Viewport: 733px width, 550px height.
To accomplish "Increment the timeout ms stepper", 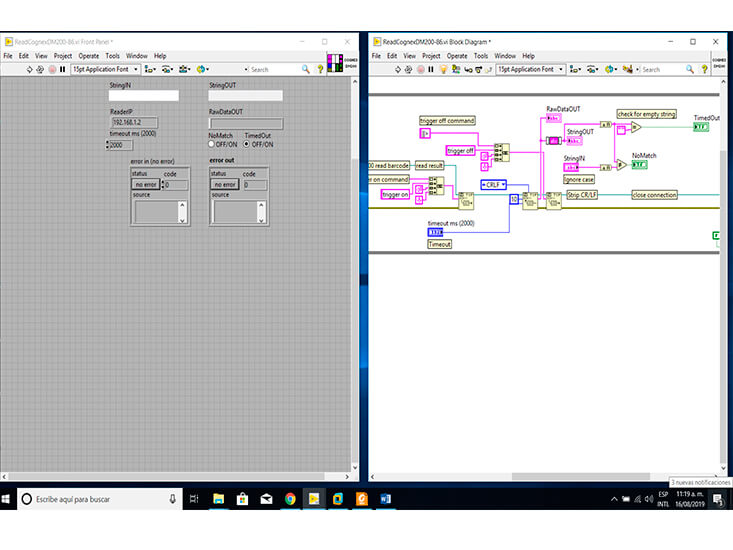I will click(106, 142).
